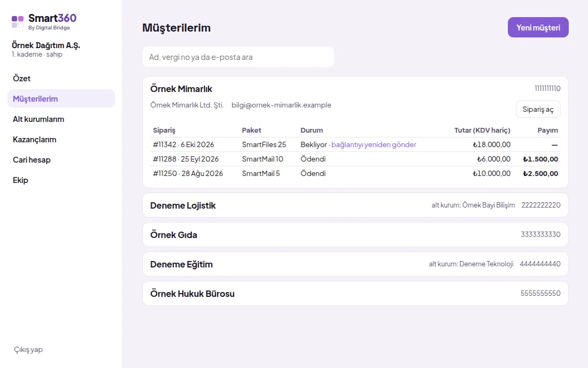Image resolution: width=588 pixels, height=368 pixels.
Task: Expand the Deneme Lojistik customer card
Action: tap(355, 205)
